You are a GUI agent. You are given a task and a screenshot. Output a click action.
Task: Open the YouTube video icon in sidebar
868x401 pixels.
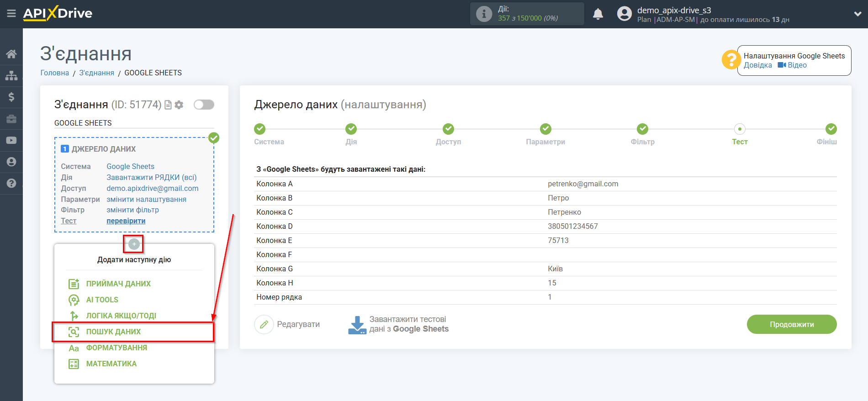coord(11,140)
